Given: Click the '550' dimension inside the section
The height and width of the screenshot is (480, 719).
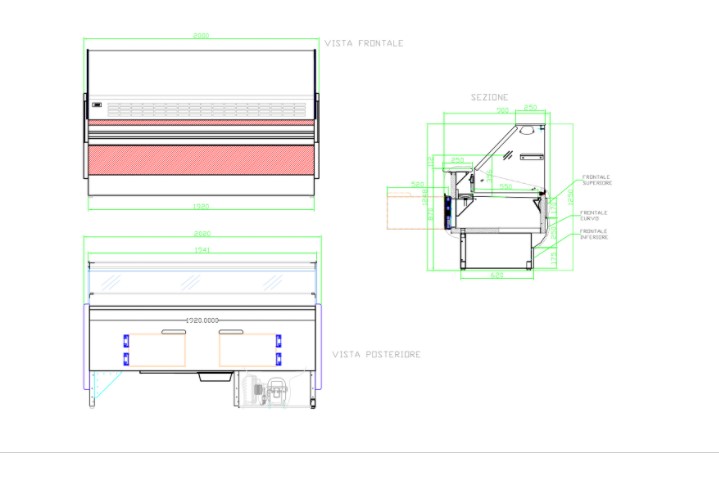Looking at the screenshot, I should pyautogui.click(x=505, y=187).
